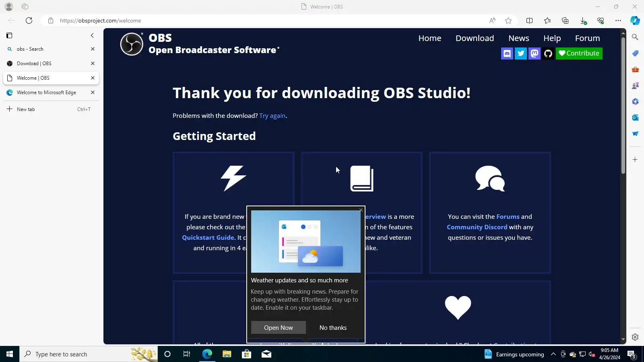Close the weather updates popup
Viewport: 644px width, 362px height.
(361, 210)
